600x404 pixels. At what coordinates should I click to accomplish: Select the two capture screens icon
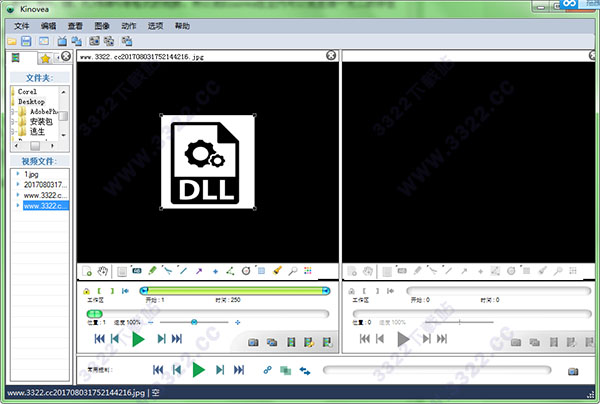pyautogui.click(x=109, y=41)
